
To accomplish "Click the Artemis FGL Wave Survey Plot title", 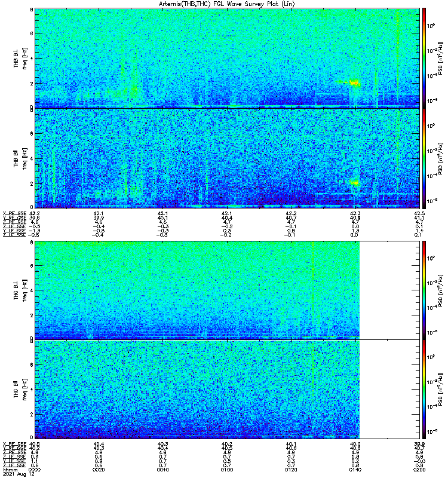I will pos(226,4).
